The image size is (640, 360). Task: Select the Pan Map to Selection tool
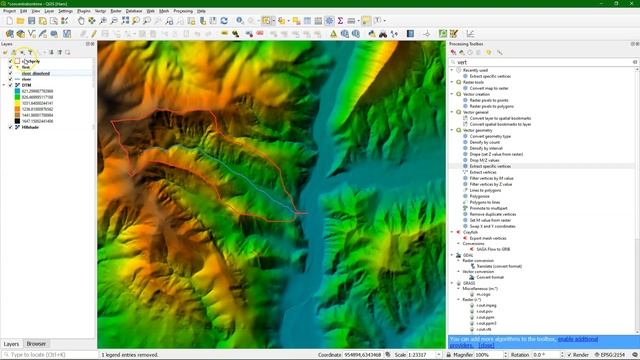pos(92,20)
